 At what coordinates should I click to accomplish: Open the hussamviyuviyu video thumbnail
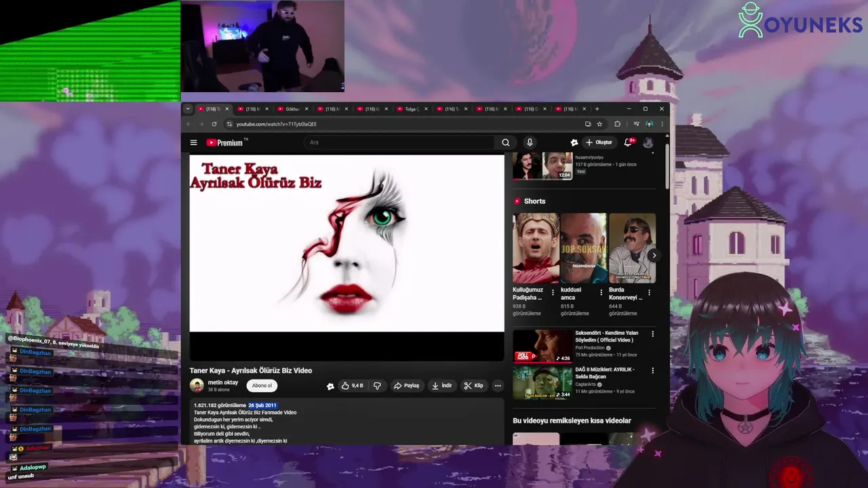pyautogui.click(x=542, y=165)
